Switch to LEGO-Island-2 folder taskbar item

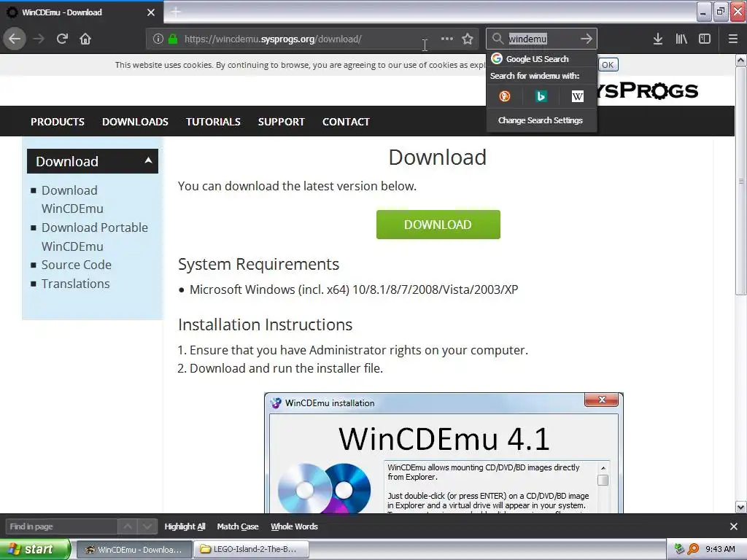251,549
